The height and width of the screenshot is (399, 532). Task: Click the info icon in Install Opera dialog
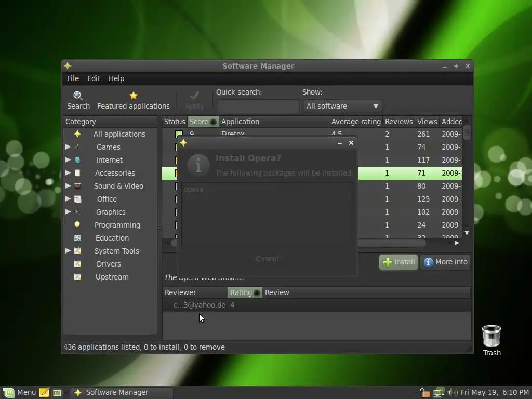point(198,165)
